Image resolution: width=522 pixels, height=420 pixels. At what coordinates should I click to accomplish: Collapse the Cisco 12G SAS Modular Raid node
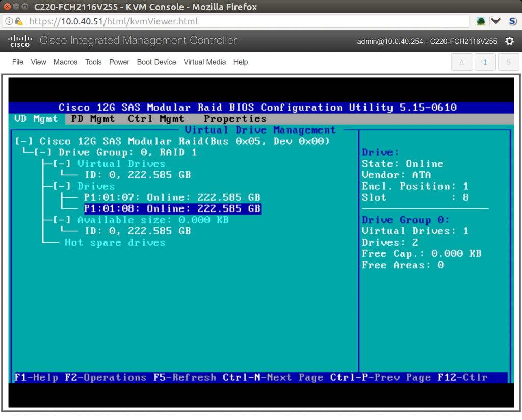(23, 141)
